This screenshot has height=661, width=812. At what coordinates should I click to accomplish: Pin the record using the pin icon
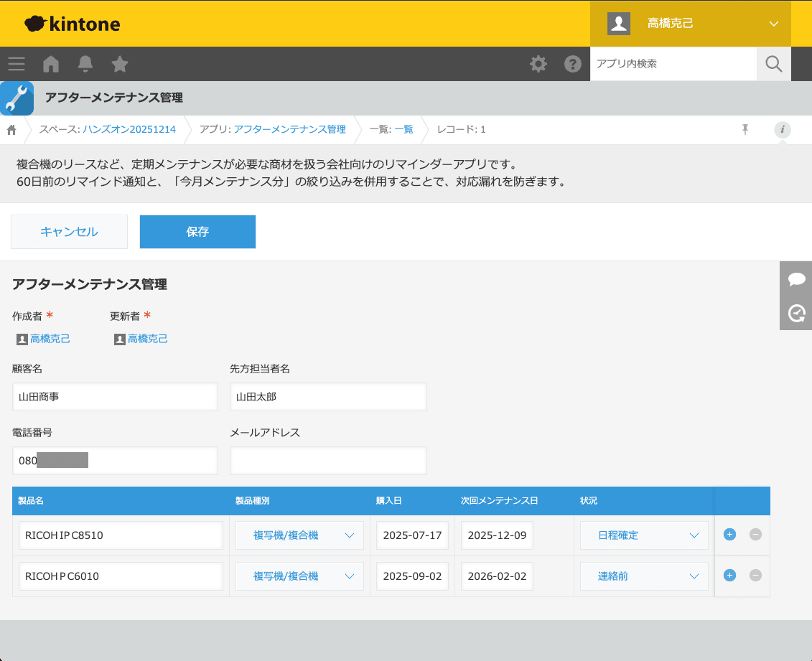(745, 129)
